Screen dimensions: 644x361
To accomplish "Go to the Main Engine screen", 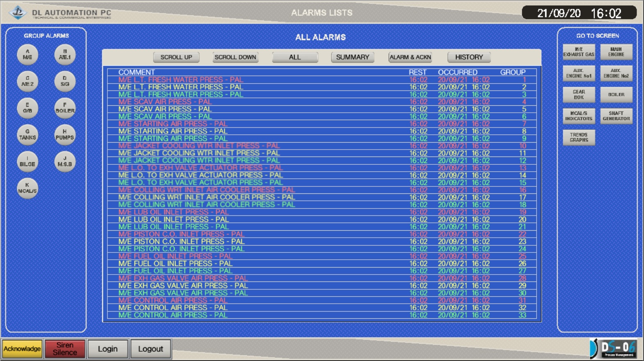I will tap(616, 52).
